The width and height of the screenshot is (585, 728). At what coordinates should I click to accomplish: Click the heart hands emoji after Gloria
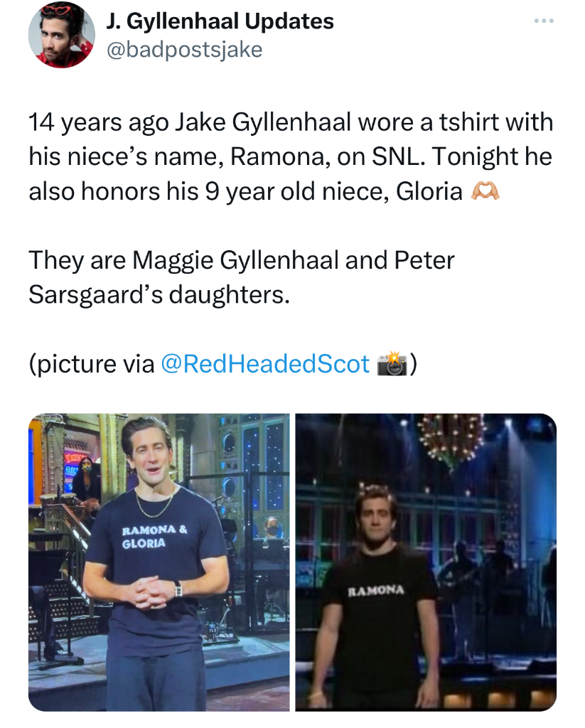point(485,191)
